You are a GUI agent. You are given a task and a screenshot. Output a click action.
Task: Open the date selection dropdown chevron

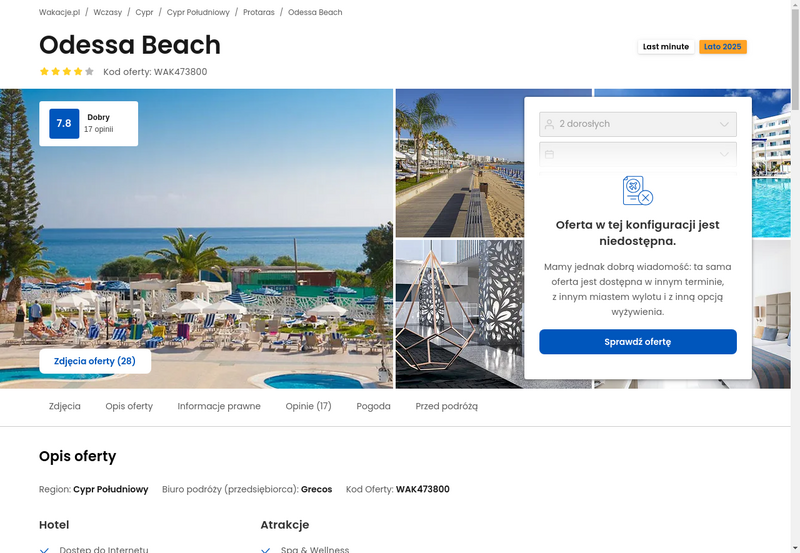724,154
